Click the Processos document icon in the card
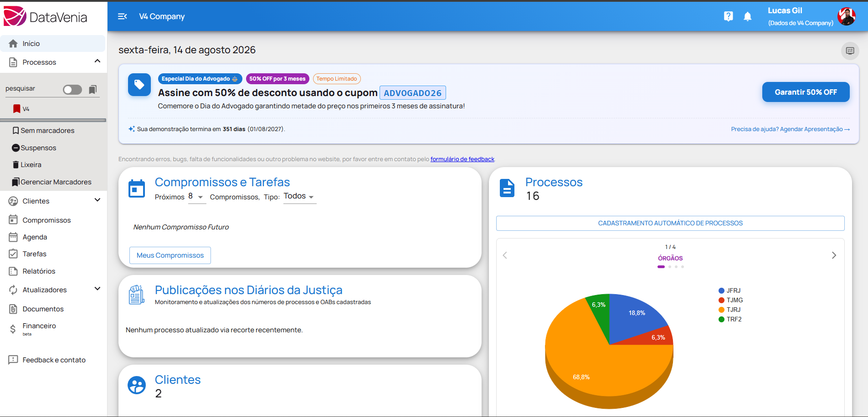This screenshot has height=417, width=868. 507,188
